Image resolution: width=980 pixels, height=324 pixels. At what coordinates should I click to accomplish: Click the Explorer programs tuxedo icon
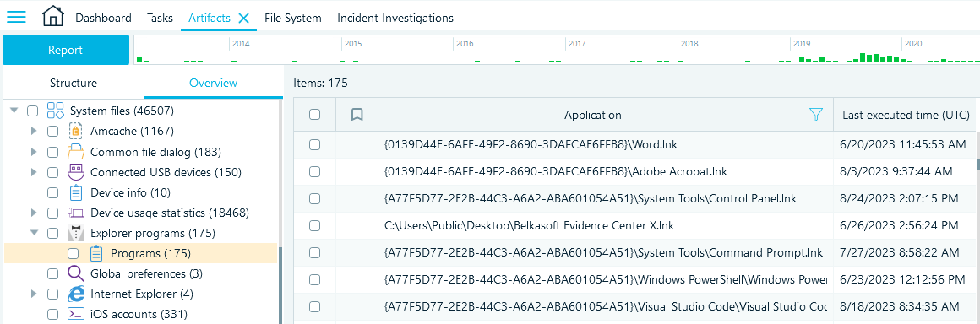[x=75, y=233]
